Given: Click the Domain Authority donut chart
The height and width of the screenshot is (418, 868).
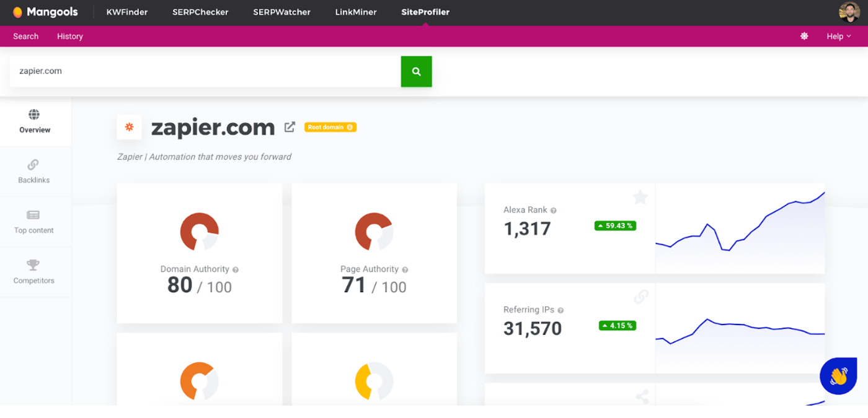Looking at the screenshot, I should [x=200, y=232].
